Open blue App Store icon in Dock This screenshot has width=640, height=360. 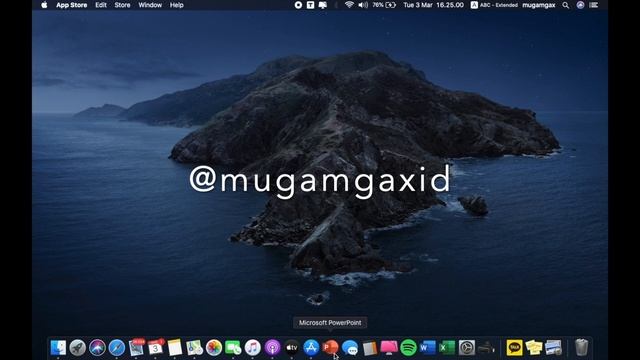tap(311, 348)
